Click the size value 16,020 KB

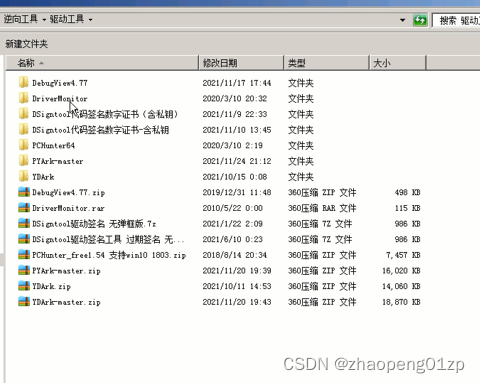(401, 271)
